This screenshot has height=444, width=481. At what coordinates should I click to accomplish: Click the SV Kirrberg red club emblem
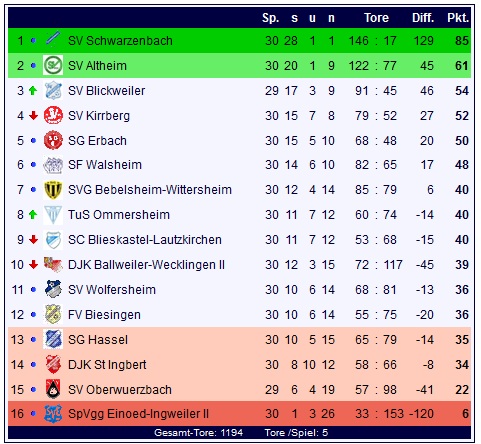(x=53, y=115)
